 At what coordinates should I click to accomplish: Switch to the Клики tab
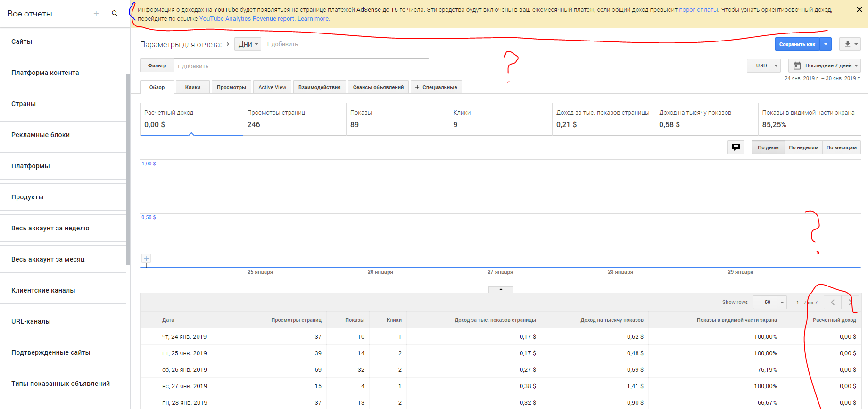pos(193,87)
